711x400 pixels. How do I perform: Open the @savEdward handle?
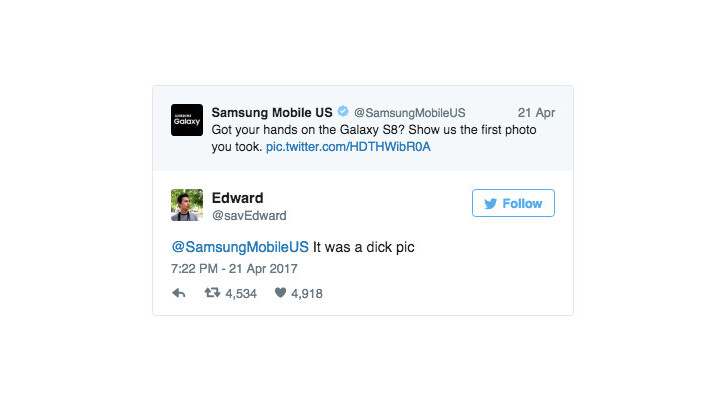click(x=249, y=216)
